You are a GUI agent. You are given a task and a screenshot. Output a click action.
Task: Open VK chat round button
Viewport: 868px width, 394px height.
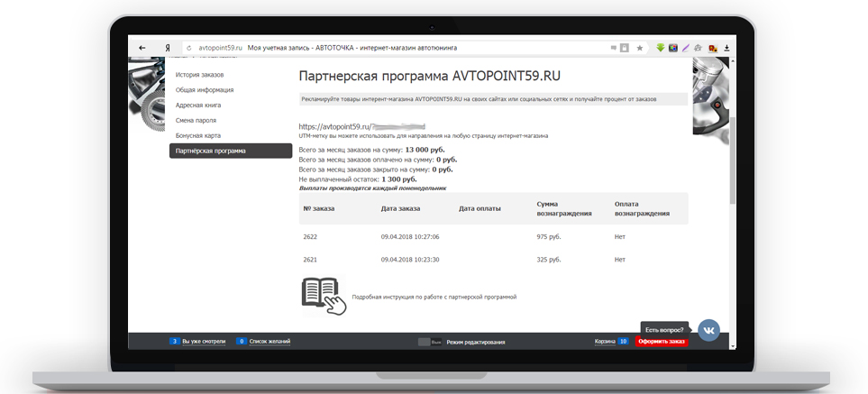pyautogui.click(x=708, y=330)
